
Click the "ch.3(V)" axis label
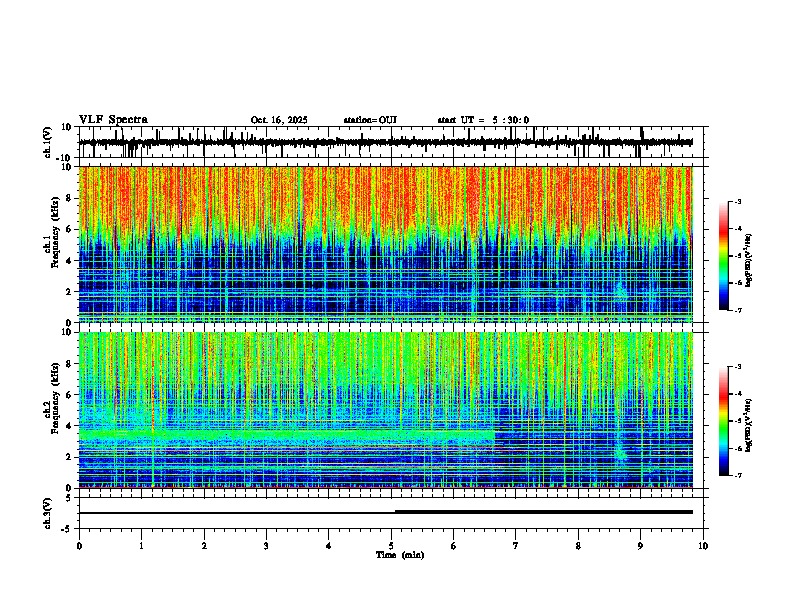pyautogui.click(x=48, y=513)
